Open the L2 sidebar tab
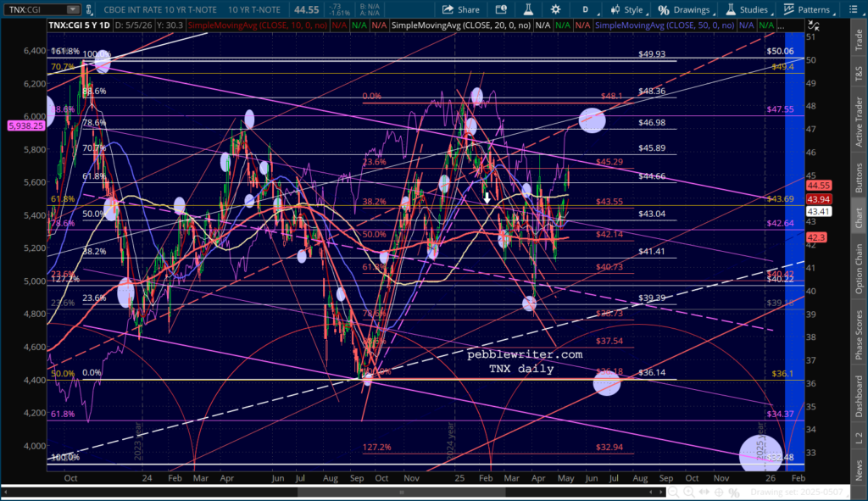 tap(859, 438)
